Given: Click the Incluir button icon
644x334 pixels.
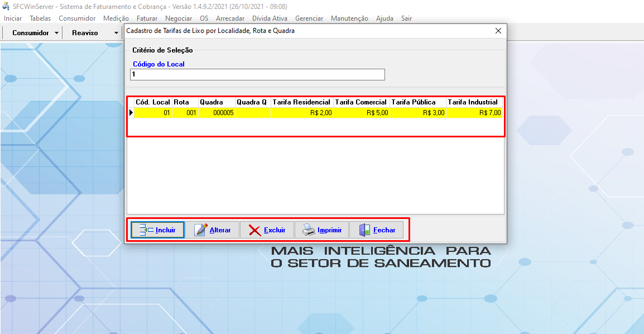Looking at the screenshot, I should point(146,230).
